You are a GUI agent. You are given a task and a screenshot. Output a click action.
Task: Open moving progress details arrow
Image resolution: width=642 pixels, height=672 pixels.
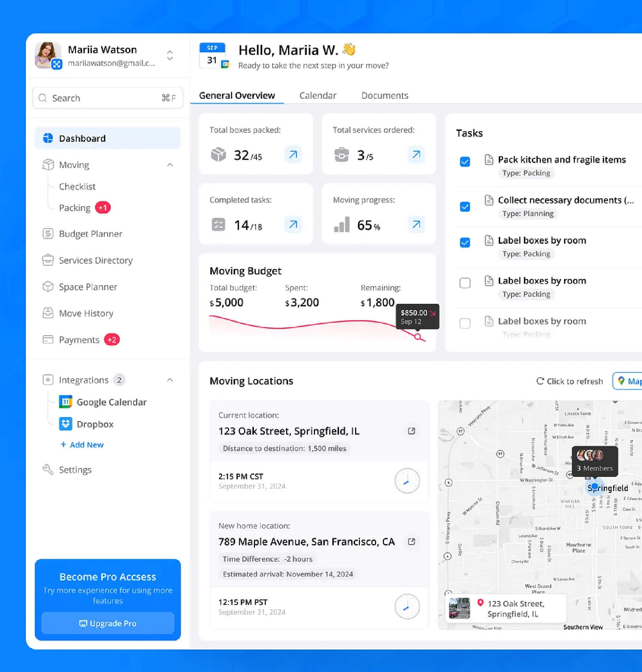coord(416,224)
